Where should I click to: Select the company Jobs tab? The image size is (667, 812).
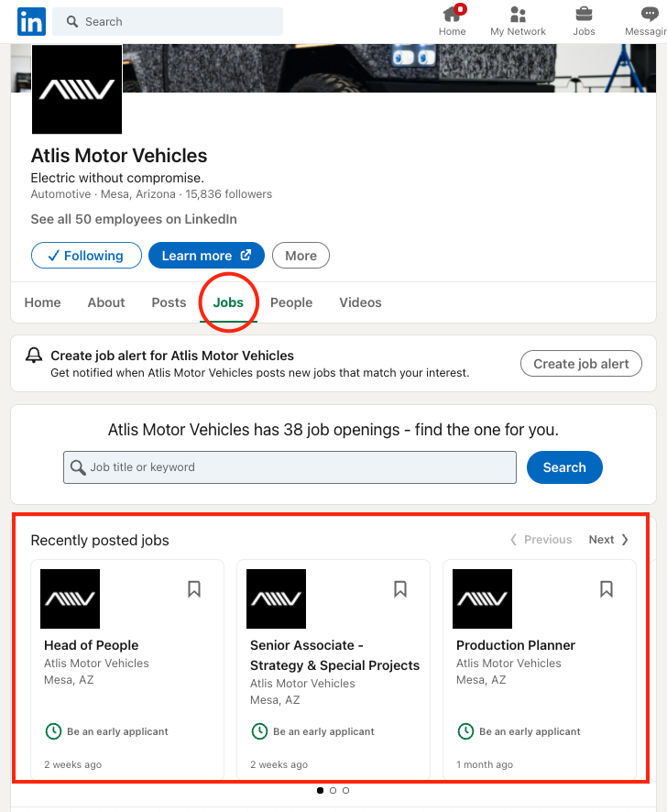click(228, 302)
